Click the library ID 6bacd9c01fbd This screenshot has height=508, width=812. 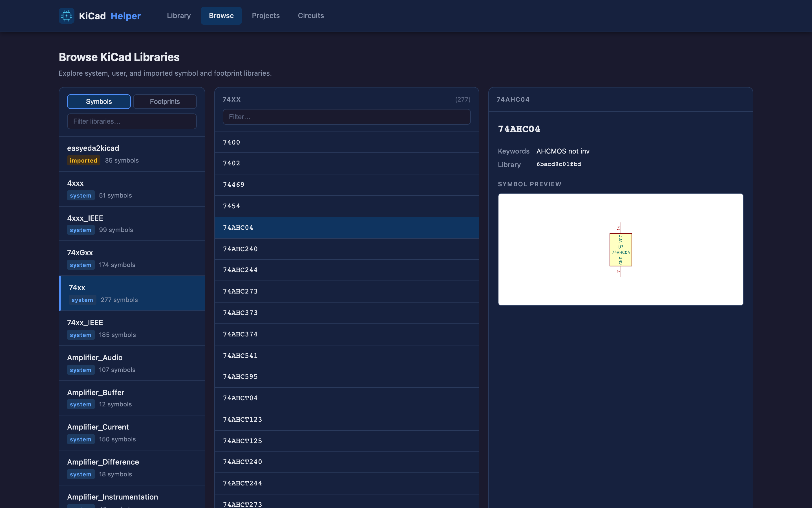point(559,164)
